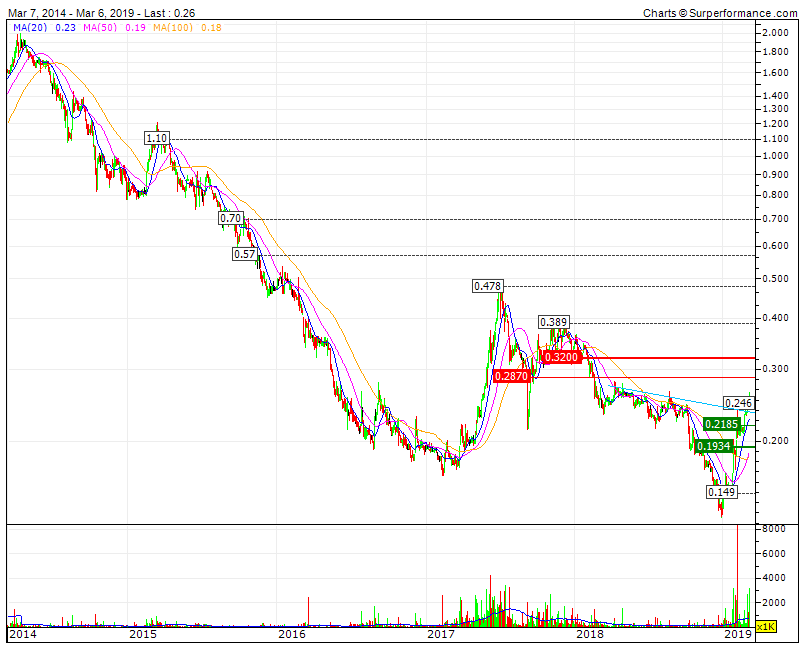
Task: Click the 0.389 price label
Action: tap(554, 322)
